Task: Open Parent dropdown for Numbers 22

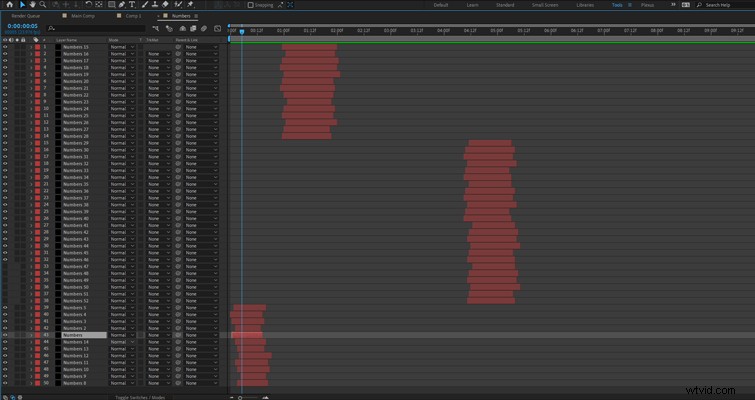Action: click(x=201, y=95)
